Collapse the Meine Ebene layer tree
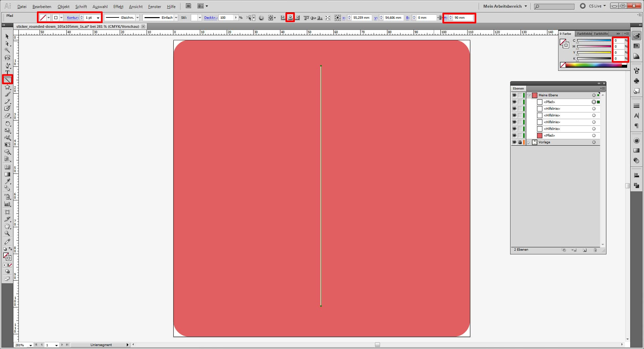The height and width of the screenshot is (349, 644). pyautogui.click(x=529, y=95)
